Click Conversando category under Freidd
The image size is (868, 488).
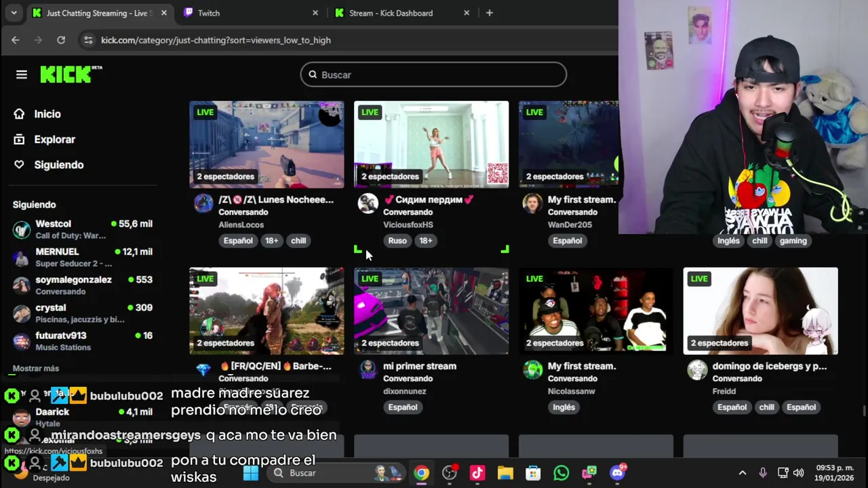click(x=737, y=378)
